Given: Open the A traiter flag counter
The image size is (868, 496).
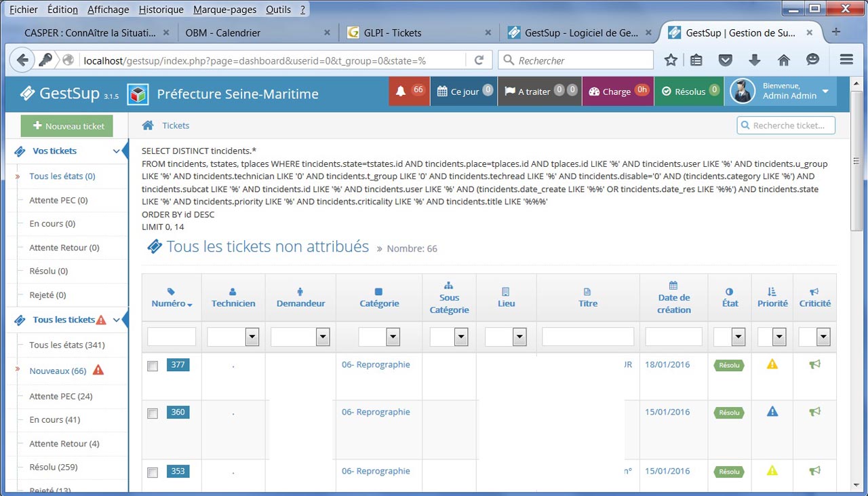Looking at the screenshot, I should click(x=540, y=91).
